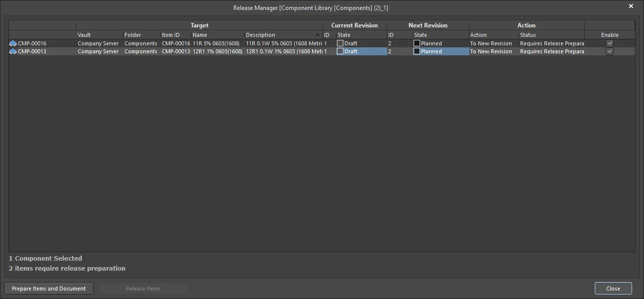Click Planned state color box for CMP-00016
Image resolution: width=644 pixels, height=299 pixels.
[417, 43]
